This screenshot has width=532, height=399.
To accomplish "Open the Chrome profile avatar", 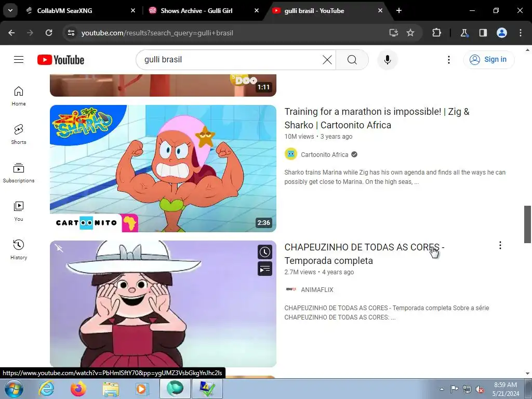I will 502,33.
